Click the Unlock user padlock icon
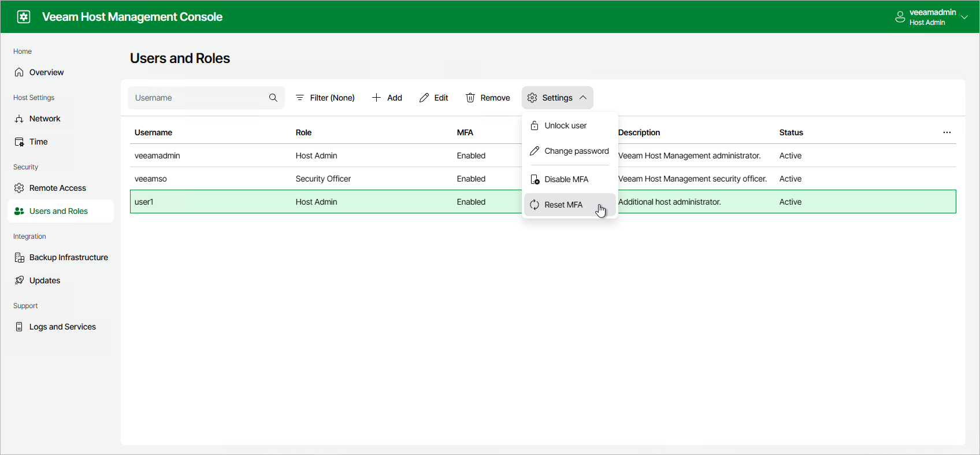The image size is (980, 455). (534, 125)
